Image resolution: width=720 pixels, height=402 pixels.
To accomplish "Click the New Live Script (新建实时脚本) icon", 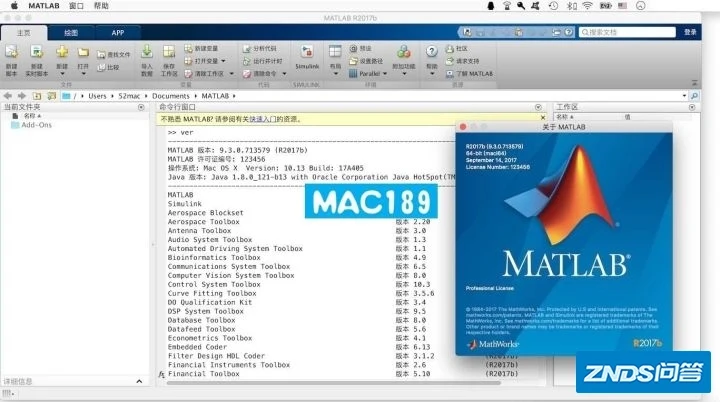I will pyautogui.click(x=36, y=52).
